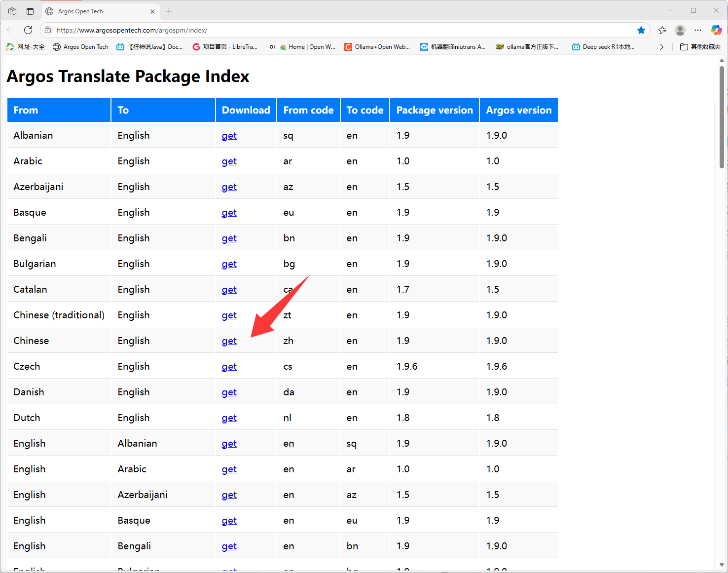Click get for Bengali to English
728x573 pixels.
coord(229,238)
